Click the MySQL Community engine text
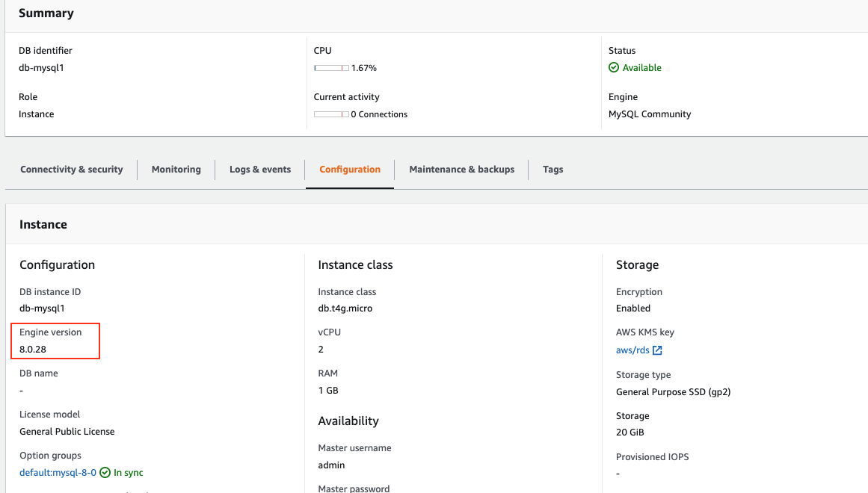 tap(650, 114)
